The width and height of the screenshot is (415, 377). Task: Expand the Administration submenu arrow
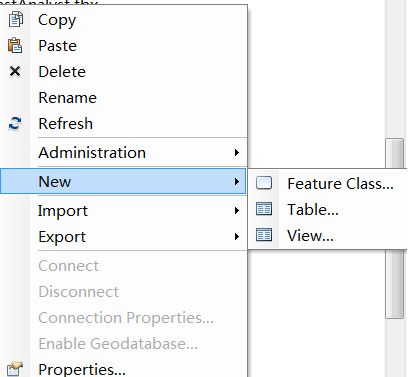237,153
